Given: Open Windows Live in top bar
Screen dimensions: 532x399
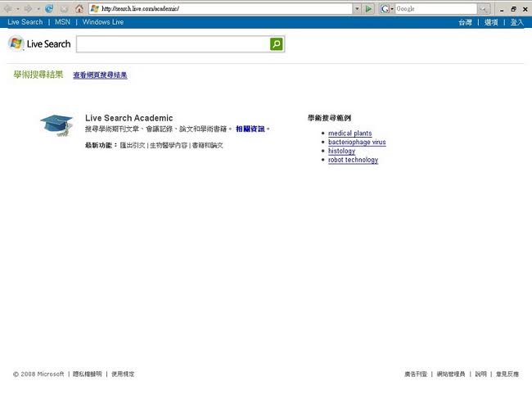Looking at the screenshot, I should (x=103, y=22).
